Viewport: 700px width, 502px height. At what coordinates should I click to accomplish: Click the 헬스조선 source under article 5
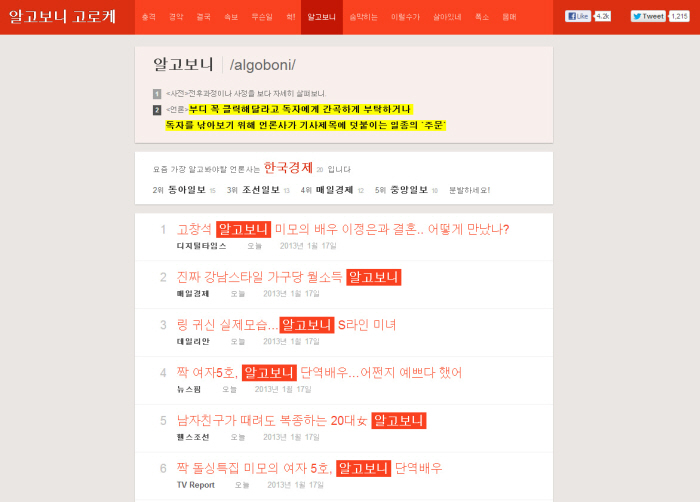(x=193, y=437)
